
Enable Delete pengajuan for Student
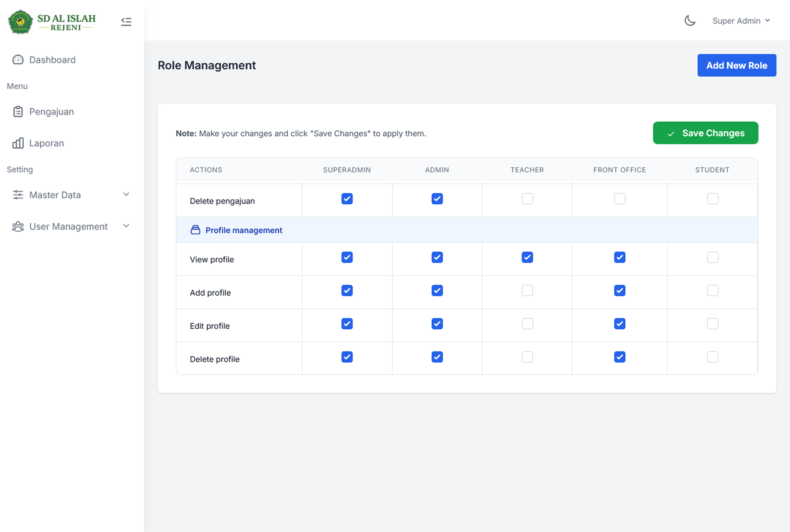tap(713, 199)
